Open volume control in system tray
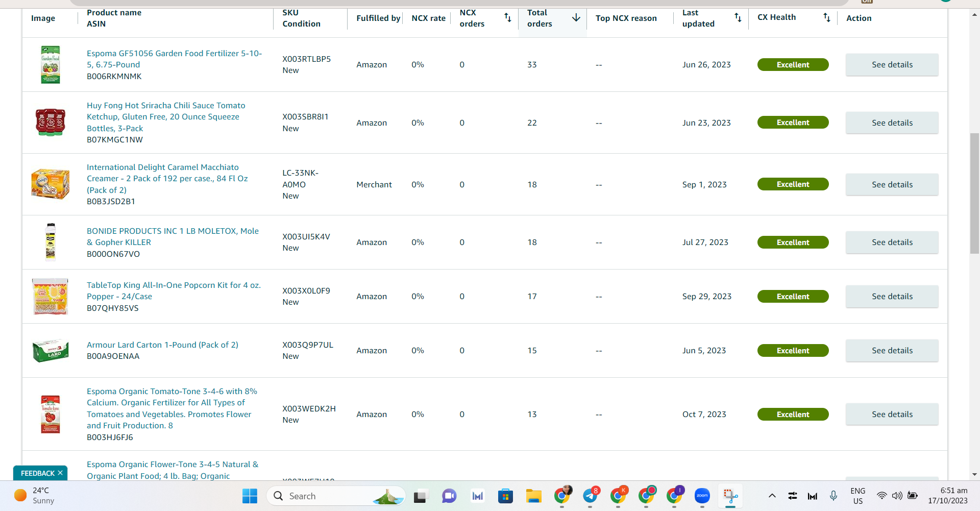The width and height of the screenshot is (980, 511). [x=897, y=496]
